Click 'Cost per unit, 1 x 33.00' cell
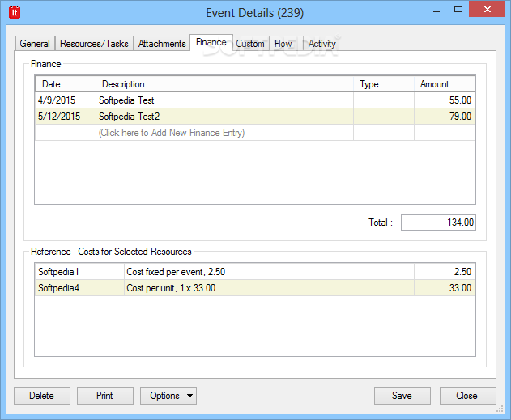The width and height of the screenshot is (511, 420). pyautogui.click(x=269, y=288)
